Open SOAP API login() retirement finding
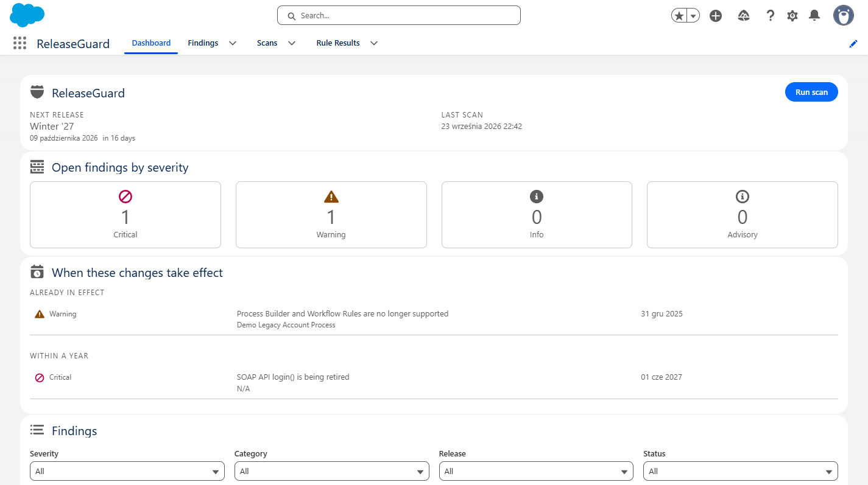This screenshot has height=485, width=868. coord(293,377)
